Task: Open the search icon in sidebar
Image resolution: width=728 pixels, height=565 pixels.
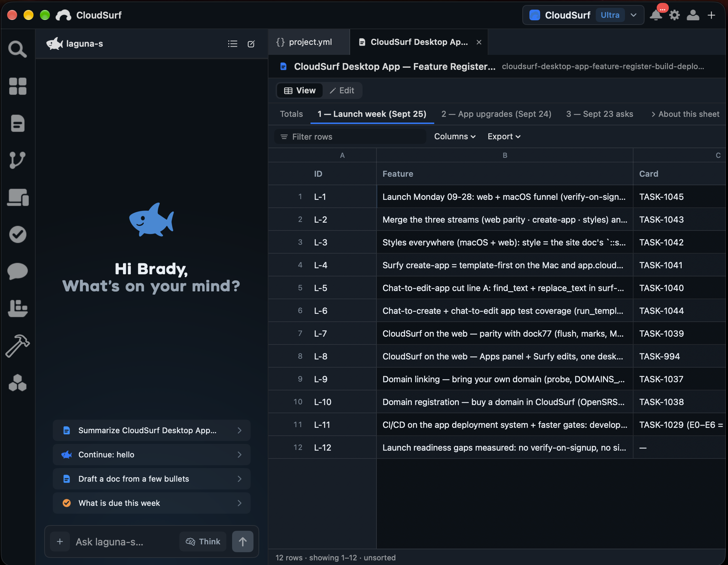Action: 17,49
